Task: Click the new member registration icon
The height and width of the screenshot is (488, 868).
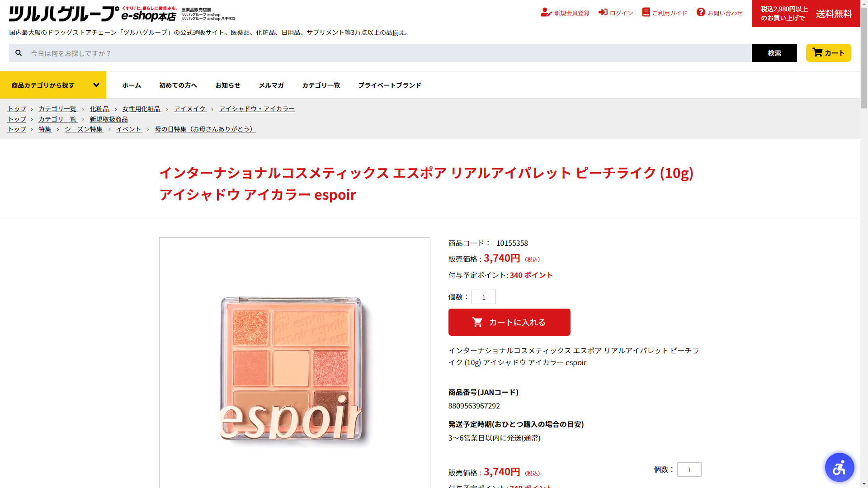Action: (x=546, y=13)
